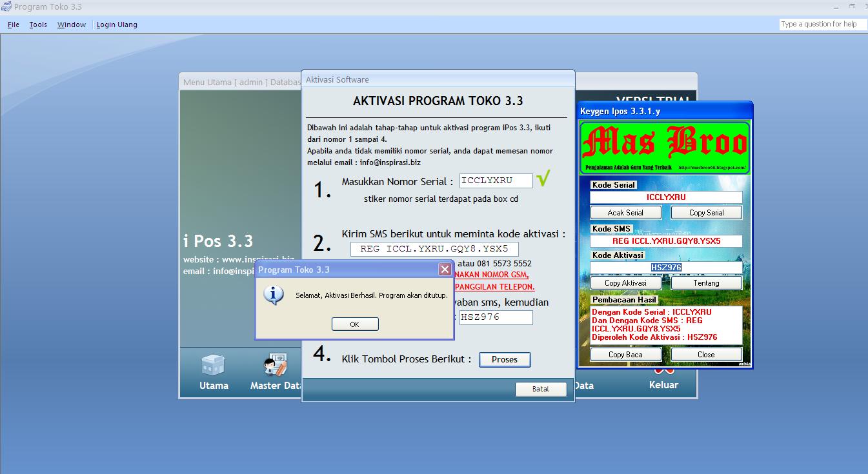Close the Program Toko 3.3 message box
This screenshot has width=868, height=474.
445,269
